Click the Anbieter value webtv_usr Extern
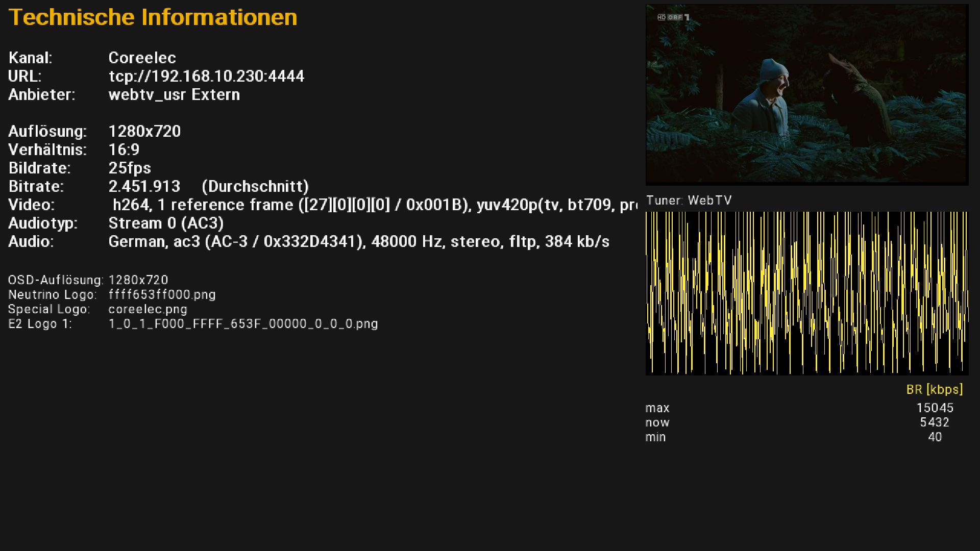Viewport: 980px width, 551px height. coord(174,95)
